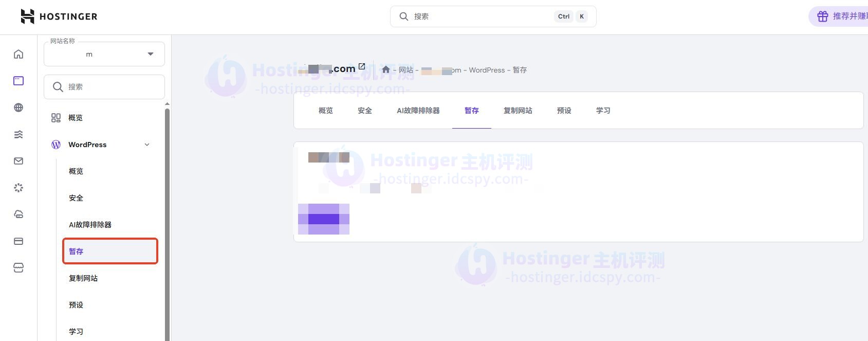This screenshot has width=868, height=341.
Task: Click the Hostinger logo
Action: click(59, 16)
